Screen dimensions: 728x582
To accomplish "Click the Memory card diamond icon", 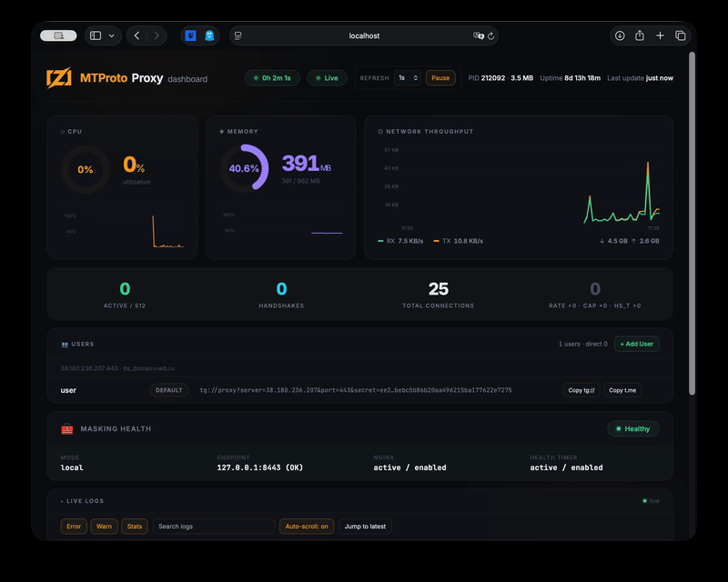I will tap(221, 131).
